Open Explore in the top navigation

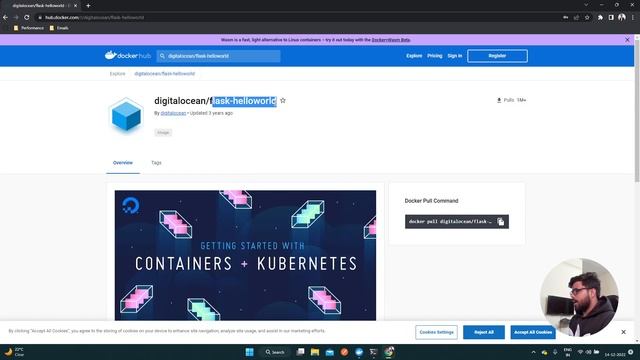pyautogui.click(x=414, y=56)
